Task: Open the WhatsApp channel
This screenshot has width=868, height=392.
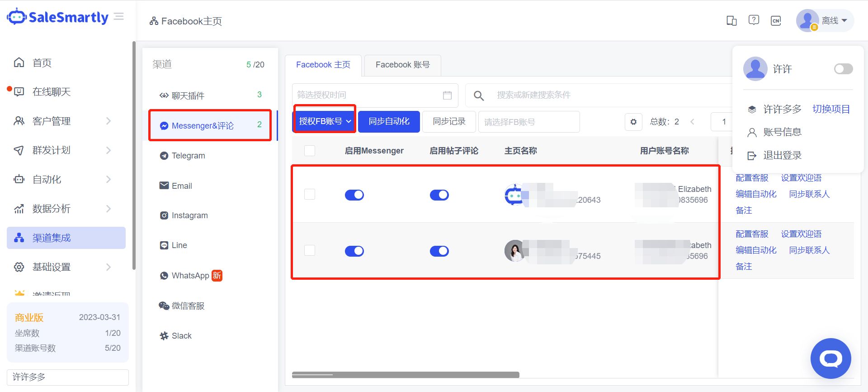Action: click(x=210, y=276)
